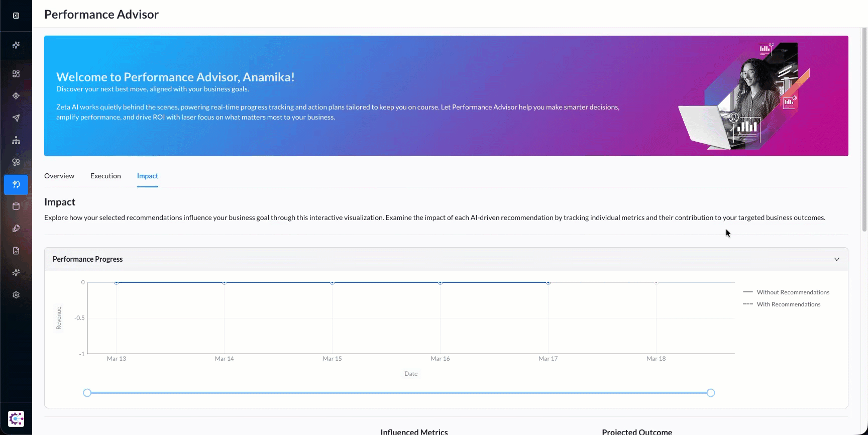
Task: Click the highlighted Performance Advisor sidebar icon
Action: tap(16, 184)
